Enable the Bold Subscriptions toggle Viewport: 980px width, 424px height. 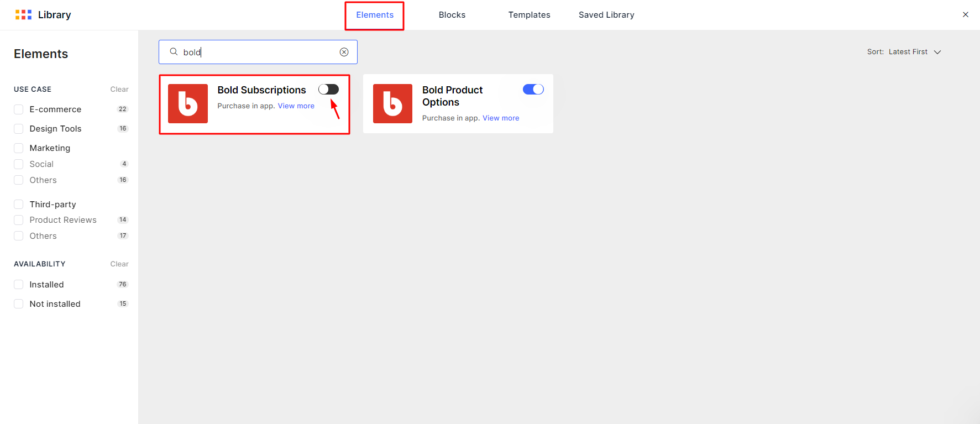point(328,90)
